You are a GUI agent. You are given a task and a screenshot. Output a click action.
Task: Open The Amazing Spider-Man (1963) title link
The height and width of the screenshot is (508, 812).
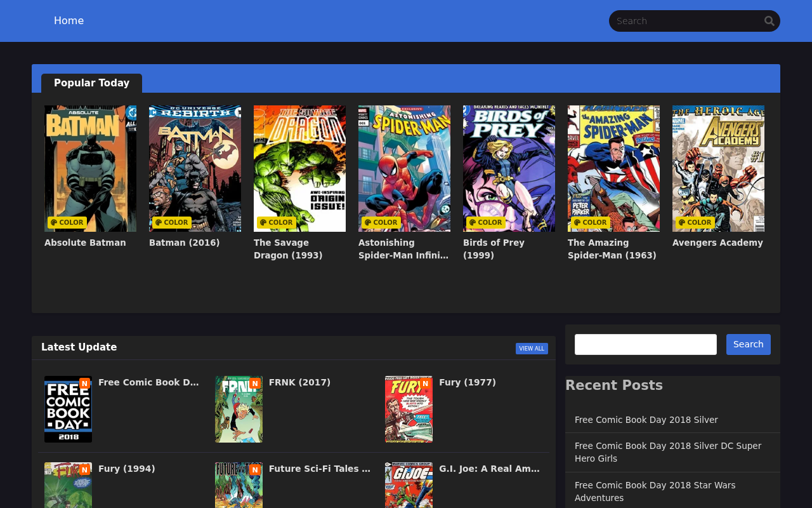point(612,249)
